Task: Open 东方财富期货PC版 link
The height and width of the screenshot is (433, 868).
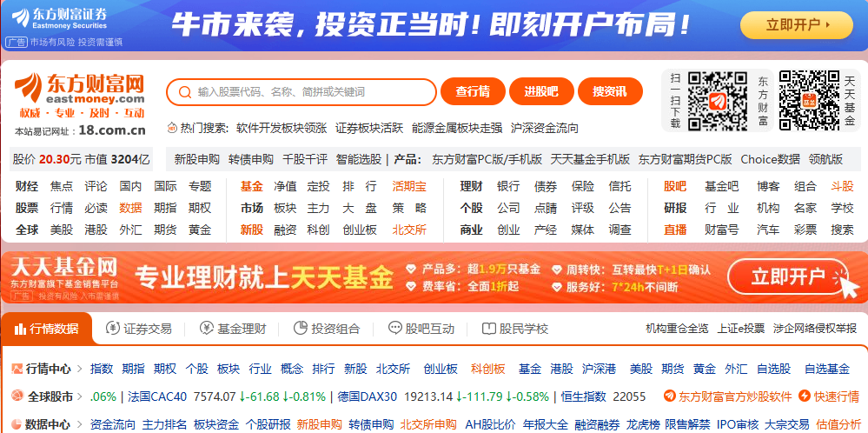Action: (x=685, y=159)
